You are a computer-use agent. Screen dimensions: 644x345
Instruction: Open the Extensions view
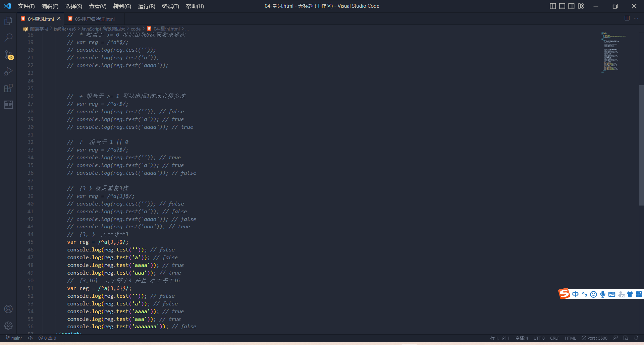point(8,88)
